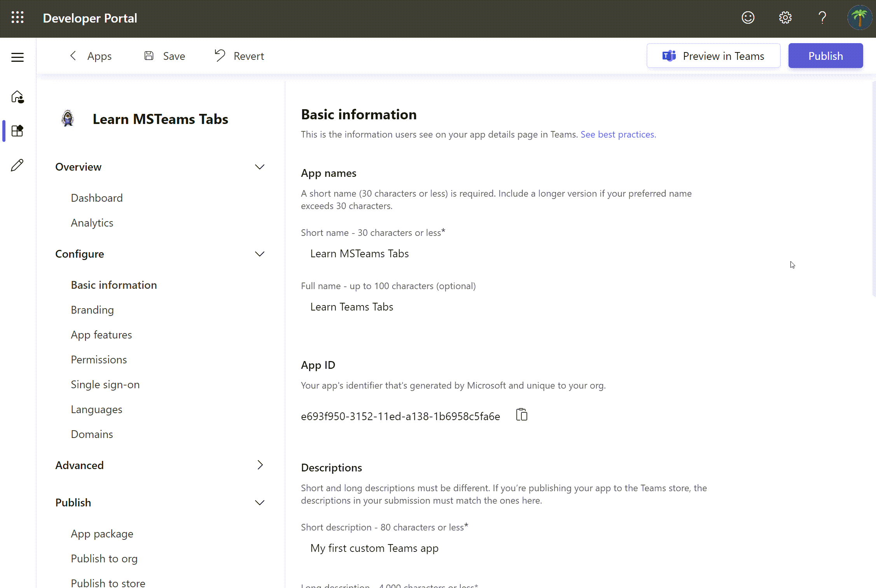
Task: Click the Revert undo arrow icon
Action: click(x=220, y=56)
